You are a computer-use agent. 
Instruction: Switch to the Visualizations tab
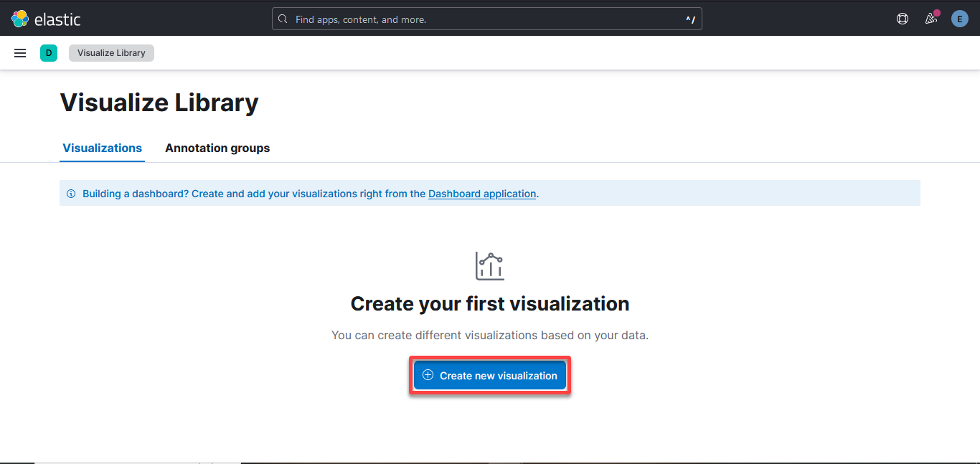click(x=103, y=148)
